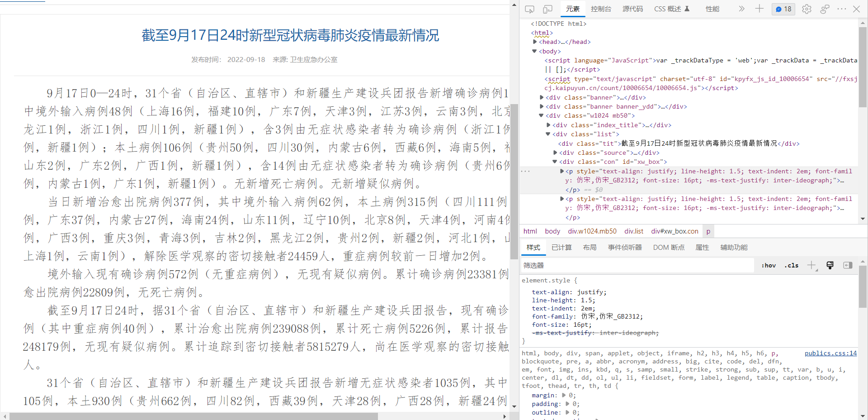Select the 已计算 pane tab
The width and height of the screenshot is (868, 420).
(x=561, y=248)
